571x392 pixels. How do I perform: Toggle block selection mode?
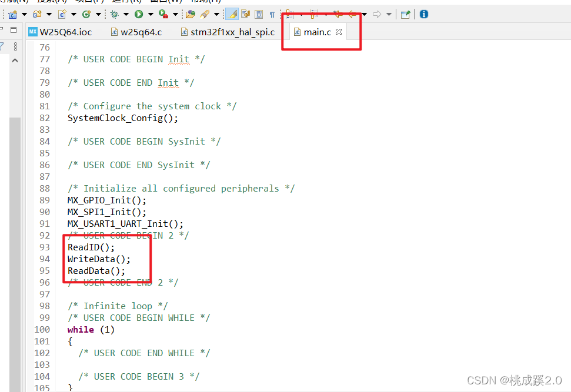(259, 15)
